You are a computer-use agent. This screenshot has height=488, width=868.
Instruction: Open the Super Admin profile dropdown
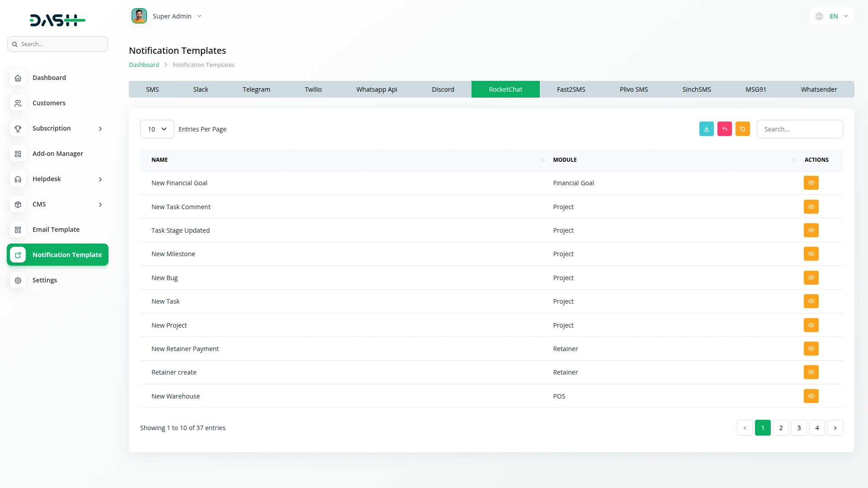[x=167, y=16]
